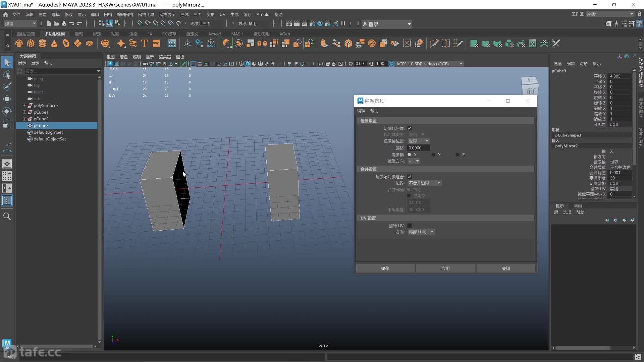The width and height of the screenshot is (644, 362).
Task: Open the workspace selector dropdown
Action: [x=610, y=14]
